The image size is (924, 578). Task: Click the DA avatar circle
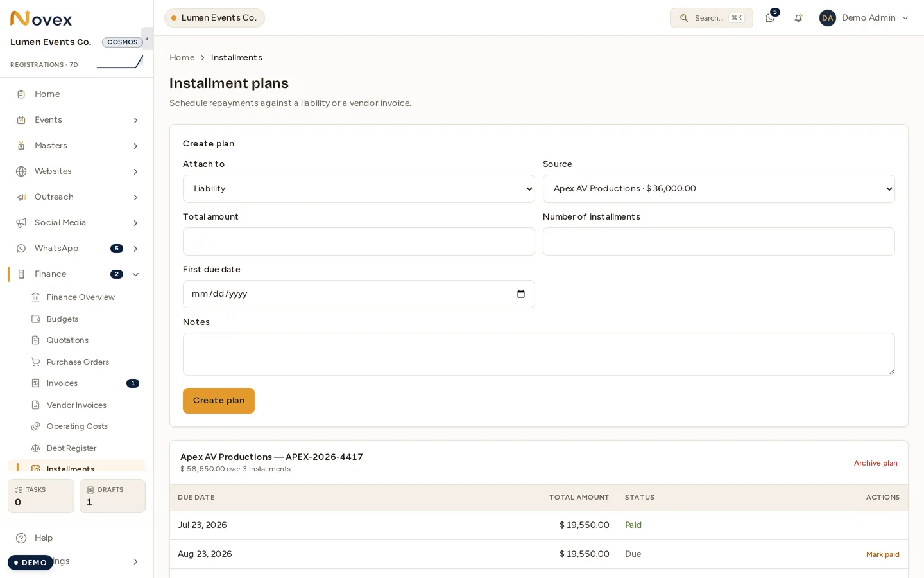pos(828,18)
